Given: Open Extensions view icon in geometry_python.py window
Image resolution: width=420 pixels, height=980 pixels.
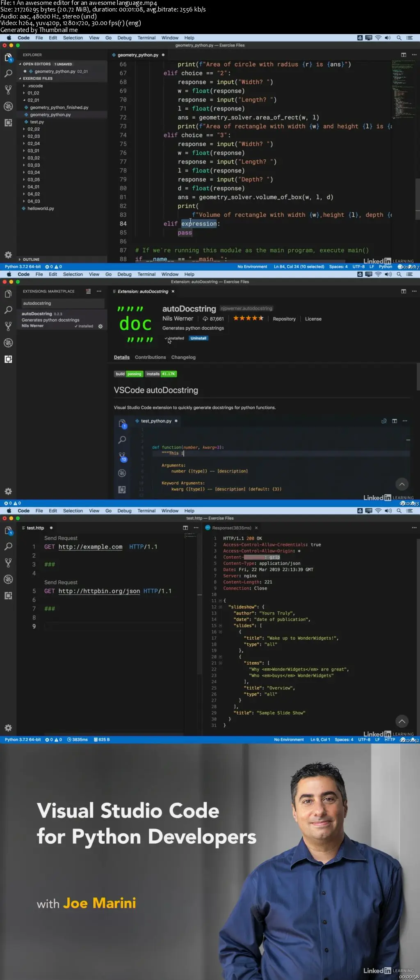Looking at the screenshot, I should [x=8, y=123].
